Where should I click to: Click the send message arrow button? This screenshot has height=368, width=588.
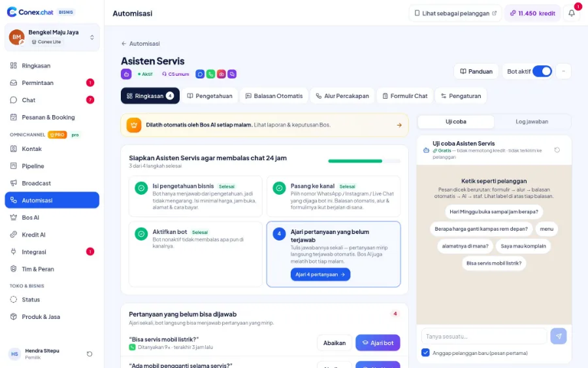(559, 336)
